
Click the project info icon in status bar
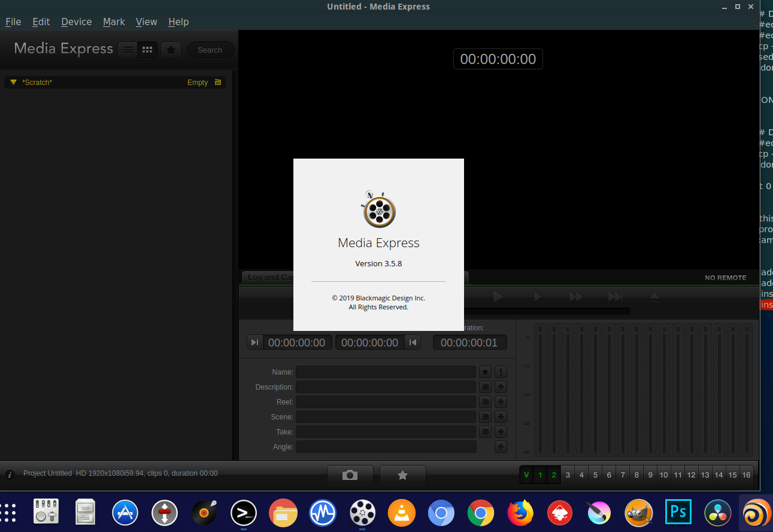(x=10, y=475)
